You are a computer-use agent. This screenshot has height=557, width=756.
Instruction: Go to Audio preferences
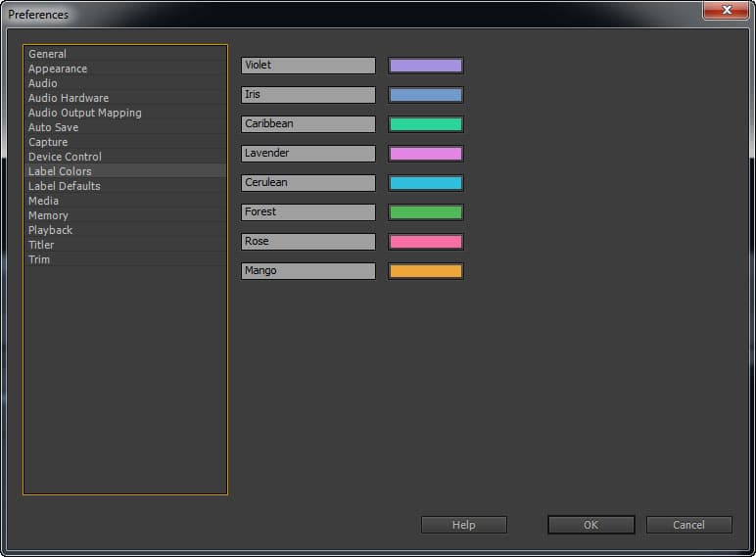coord(125,83)
